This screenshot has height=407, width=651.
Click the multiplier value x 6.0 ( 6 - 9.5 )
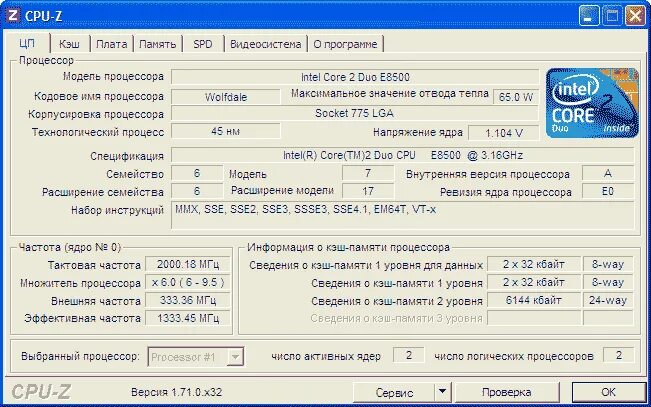[188, 282]
